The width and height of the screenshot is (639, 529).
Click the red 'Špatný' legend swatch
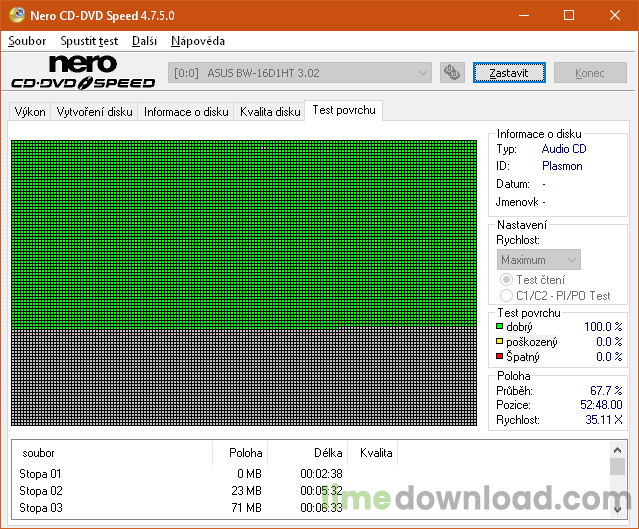pos(499,356)
